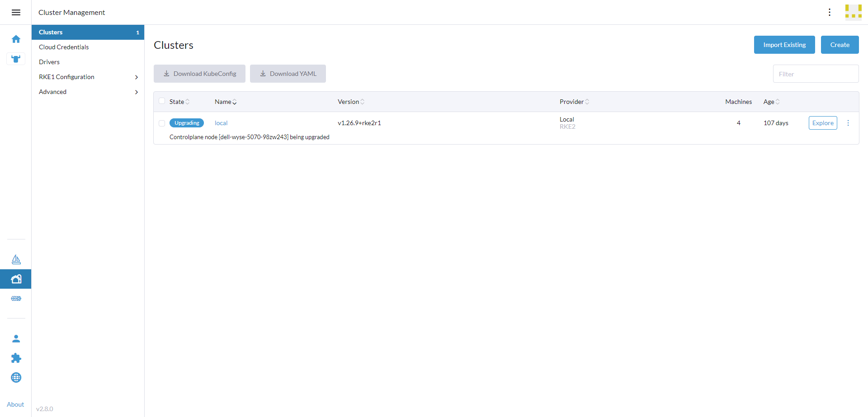Open Virtualization Management icon in sidebar
The height and width of the screenshot is (417, 868).
tap(16, 299)
